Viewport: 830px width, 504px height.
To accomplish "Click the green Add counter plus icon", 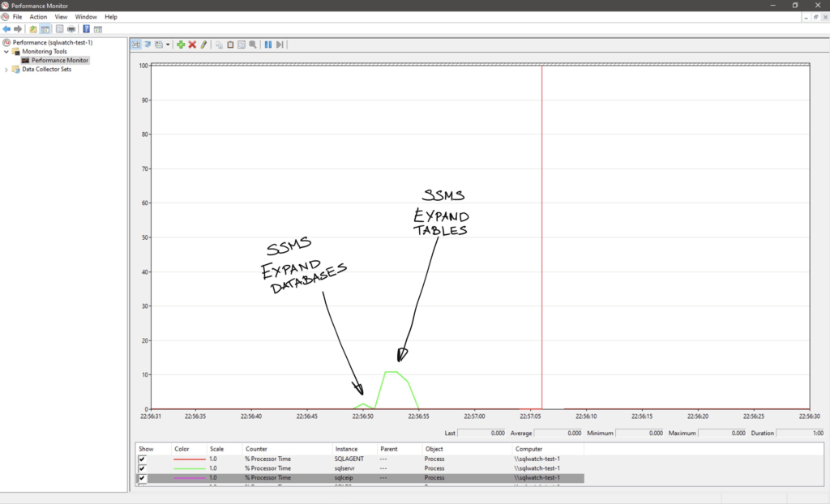I will [181, 45].
